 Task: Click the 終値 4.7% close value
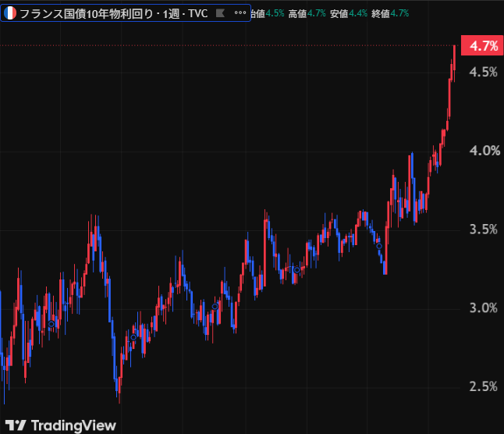click(x=390, y=13)
